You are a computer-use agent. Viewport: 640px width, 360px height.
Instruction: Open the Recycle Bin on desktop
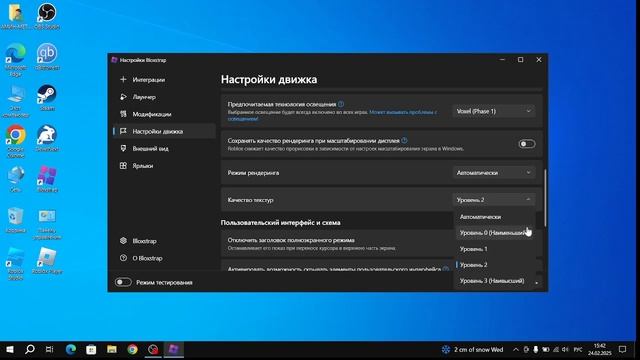click(x=16, y=220)
